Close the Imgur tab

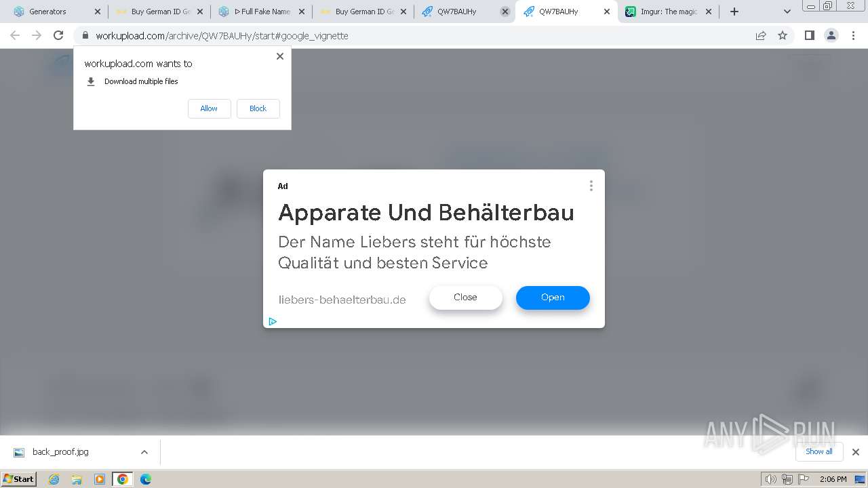click(x=709, y=12)
